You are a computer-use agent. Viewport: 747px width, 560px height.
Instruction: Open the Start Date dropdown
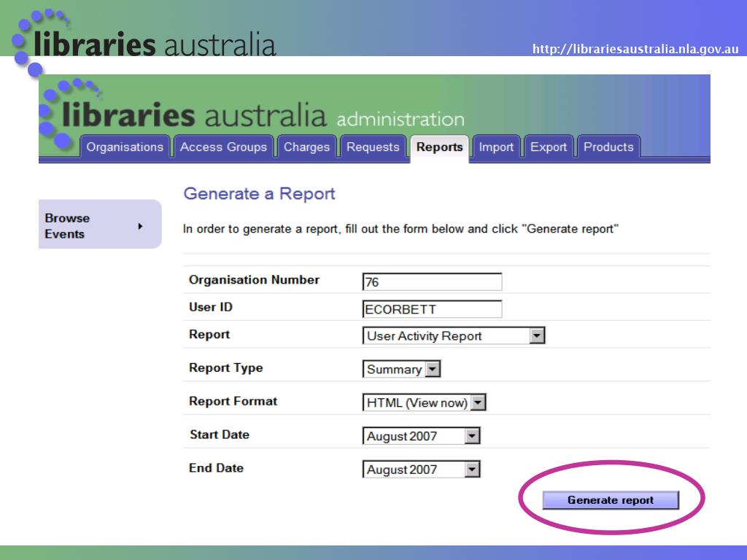pyautogui.click(x=421, y=436)
